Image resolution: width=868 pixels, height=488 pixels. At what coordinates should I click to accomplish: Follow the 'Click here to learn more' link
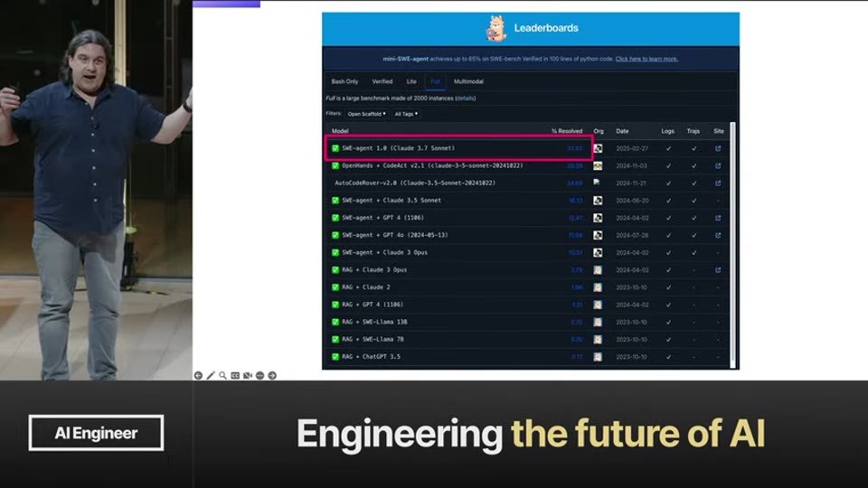[x=646, y=59]
